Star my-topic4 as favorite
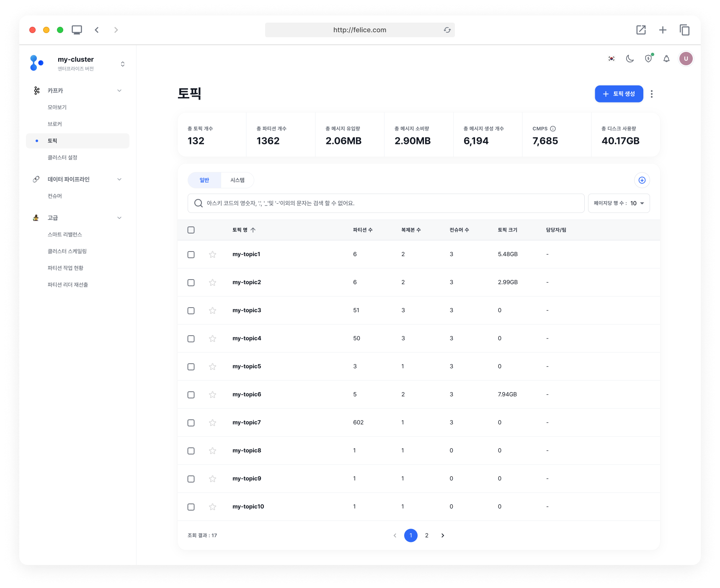The width and height of the screenshot is (720, 588). click(212, 339)
